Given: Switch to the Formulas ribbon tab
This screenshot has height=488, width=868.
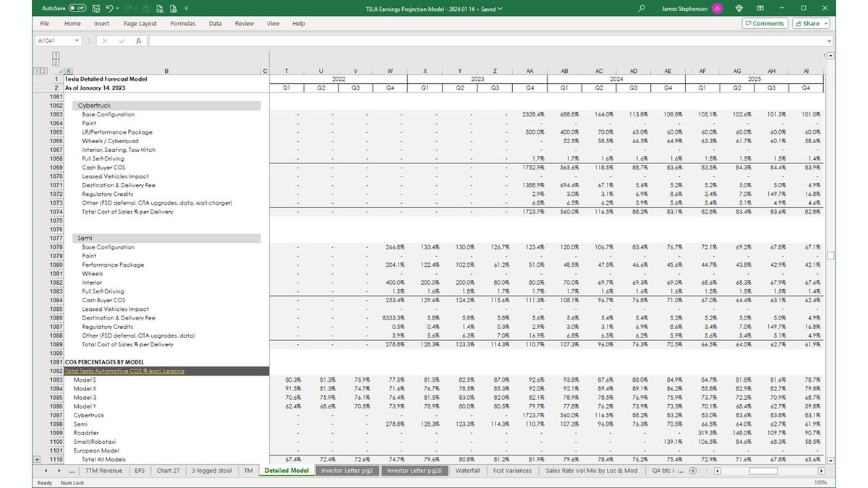Looking at the screenshot, I should pyautogui.click(x=183, y=23).
